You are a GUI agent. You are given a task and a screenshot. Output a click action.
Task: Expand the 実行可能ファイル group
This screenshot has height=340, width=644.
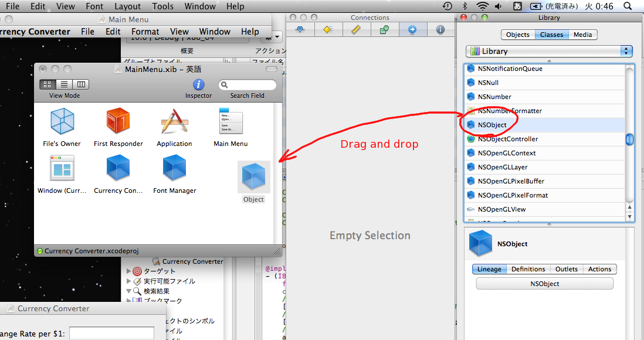point(128,281)
